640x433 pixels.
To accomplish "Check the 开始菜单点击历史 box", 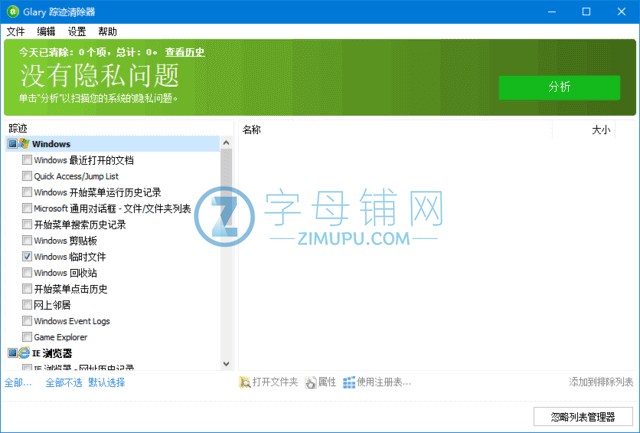I will click(27, 289).
